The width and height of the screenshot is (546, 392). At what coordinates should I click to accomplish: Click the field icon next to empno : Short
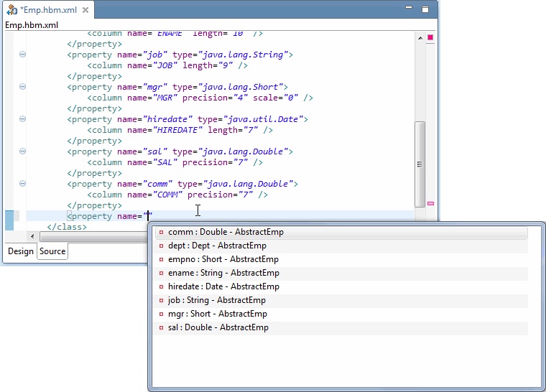pos(161,260)
